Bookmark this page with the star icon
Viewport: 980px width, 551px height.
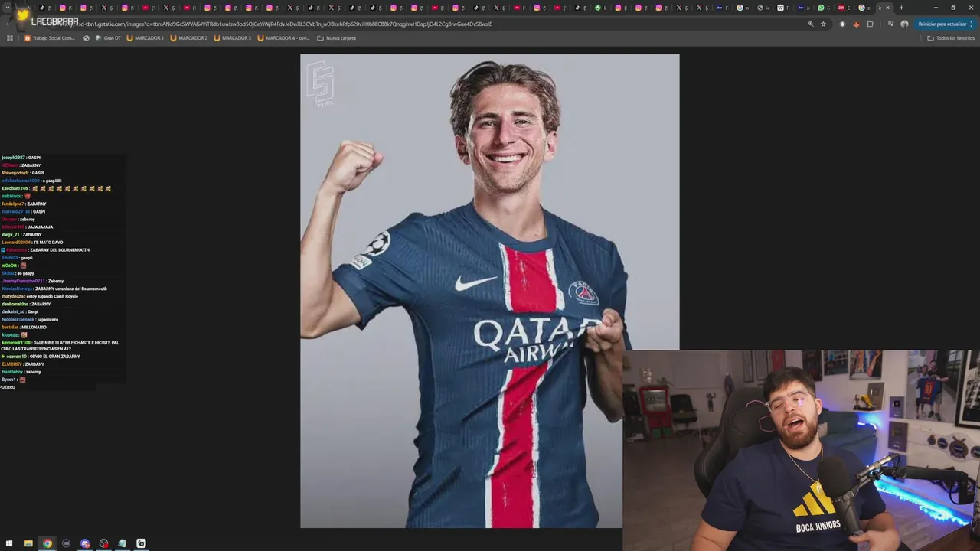(824, 24)
